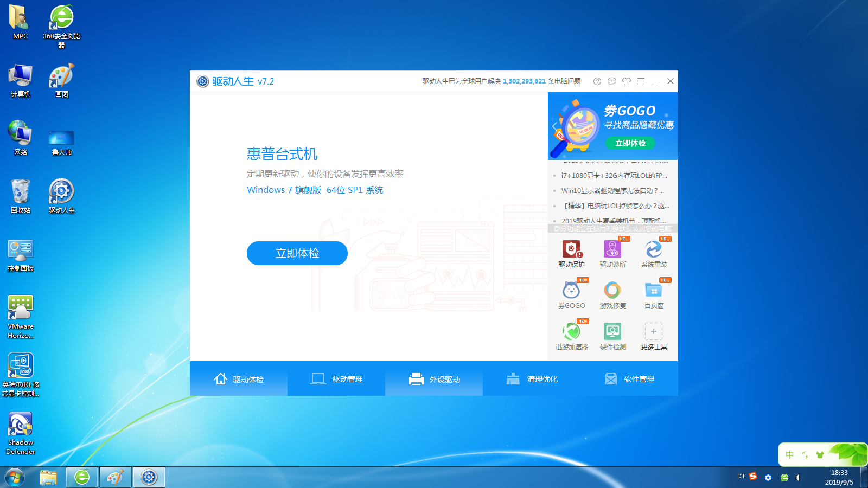Click the Show desktop strip
This screenshot has width=868, height=488.
click(864, 477)
